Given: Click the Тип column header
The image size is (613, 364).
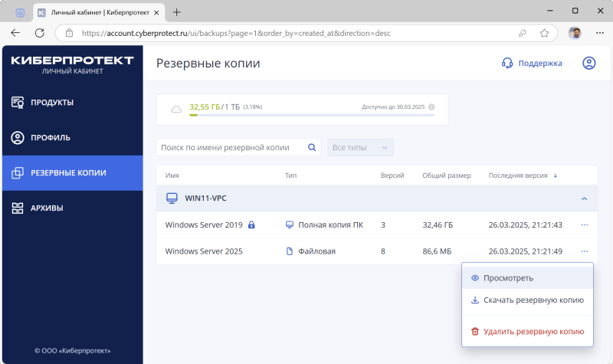Looking at the screenshot, I should click(290, 175).
